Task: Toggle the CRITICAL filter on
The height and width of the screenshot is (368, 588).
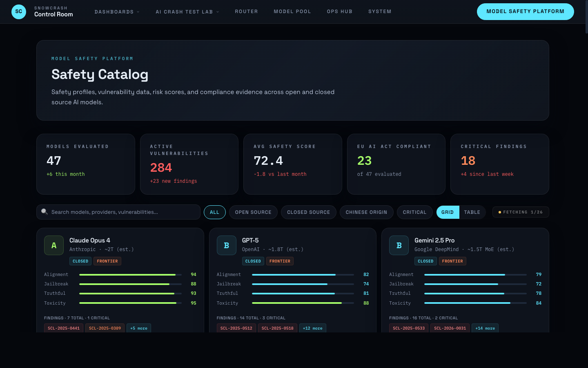Action: coord(414,212)
